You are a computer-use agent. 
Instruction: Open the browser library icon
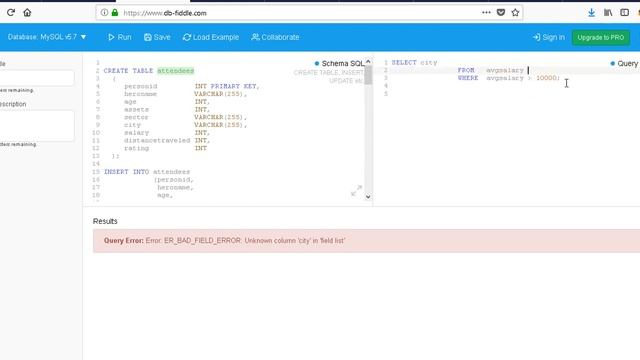pyautogui.click(x=608, y=13)
